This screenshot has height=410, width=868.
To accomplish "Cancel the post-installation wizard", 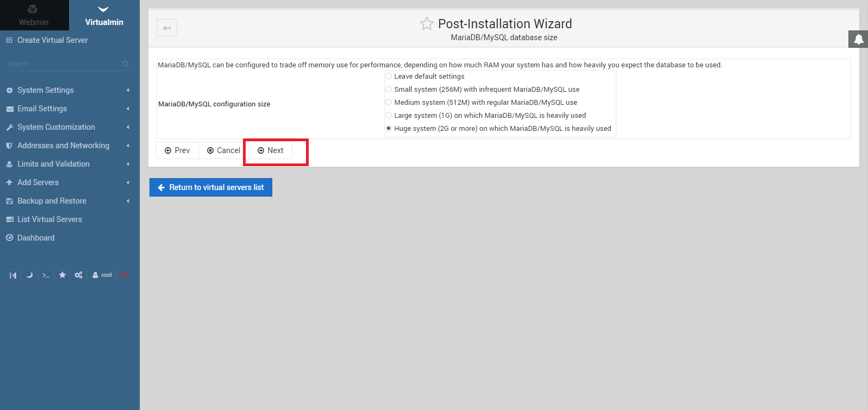I will point(224,150).
